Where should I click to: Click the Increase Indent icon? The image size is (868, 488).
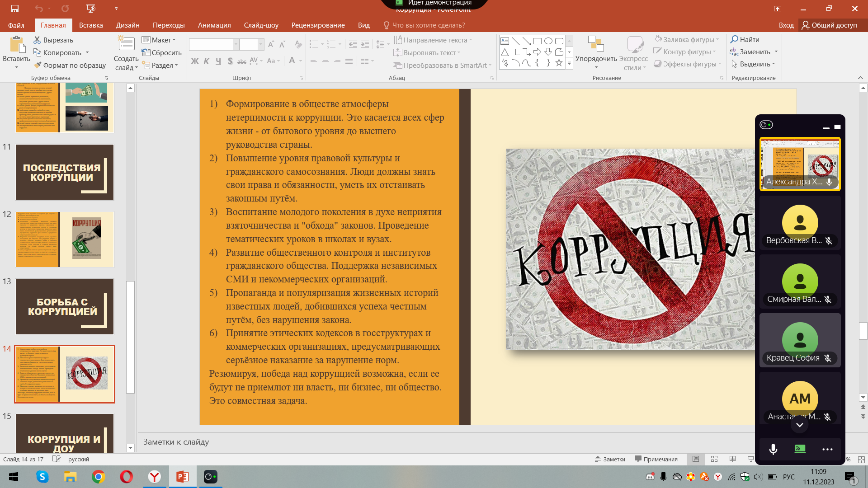pyautogui.click(x=365, y=44)
